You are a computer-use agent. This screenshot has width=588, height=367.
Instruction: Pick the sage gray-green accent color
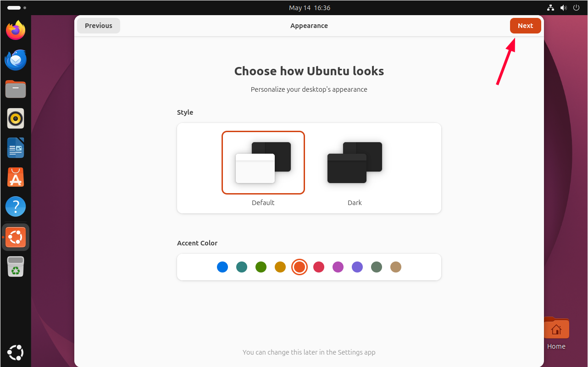(x=377, y=267)
